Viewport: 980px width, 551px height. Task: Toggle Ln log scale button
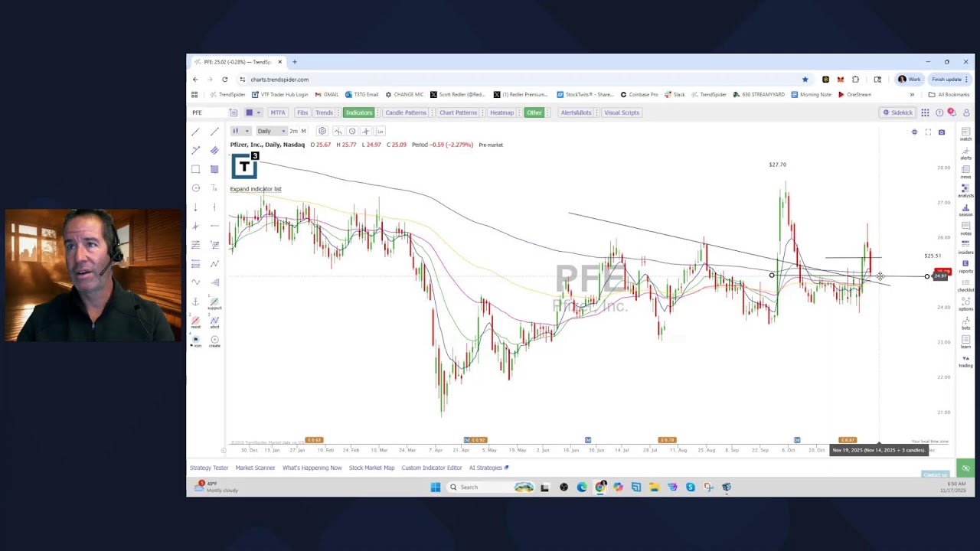coord(380,131)
